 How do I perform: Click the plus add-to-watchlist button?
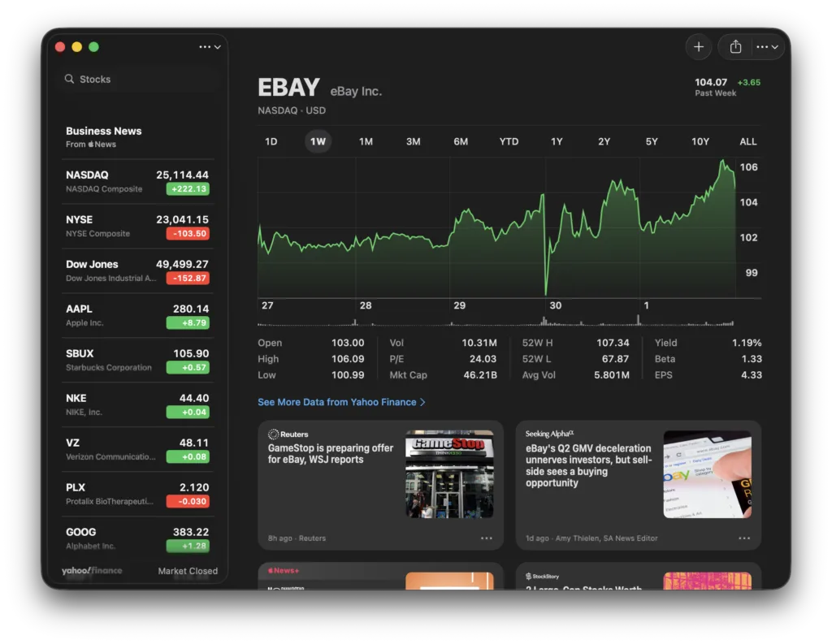(698, 47)
